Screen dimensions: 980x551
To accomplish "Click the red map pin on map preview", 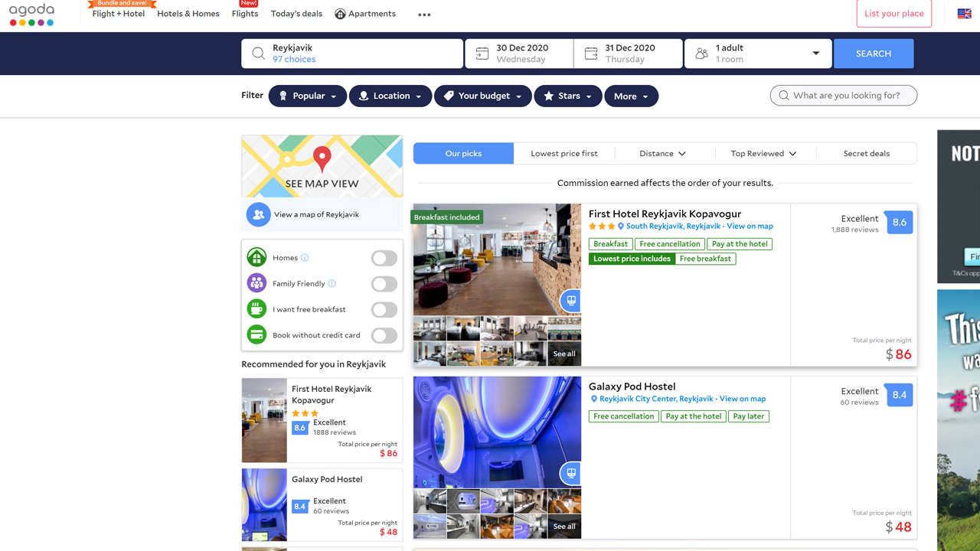I will [322, 158].
